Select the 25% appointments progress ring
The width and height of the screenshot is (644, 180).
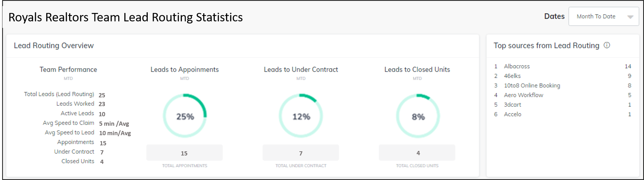pyautogui.click(x=185, y=116)
